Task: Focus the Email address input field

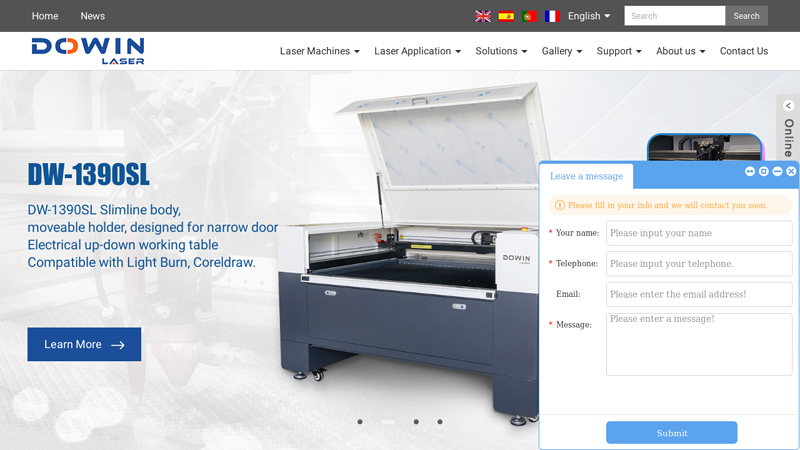Action: click(699, 294)
